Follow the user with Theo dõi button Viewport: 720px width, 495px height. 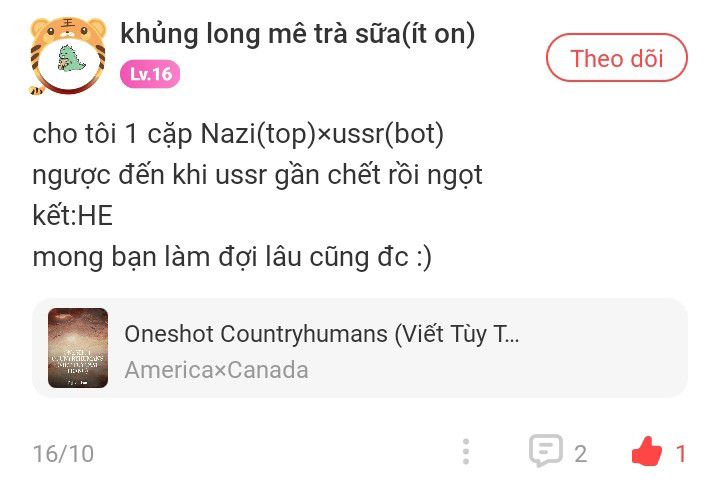point(617,58)
